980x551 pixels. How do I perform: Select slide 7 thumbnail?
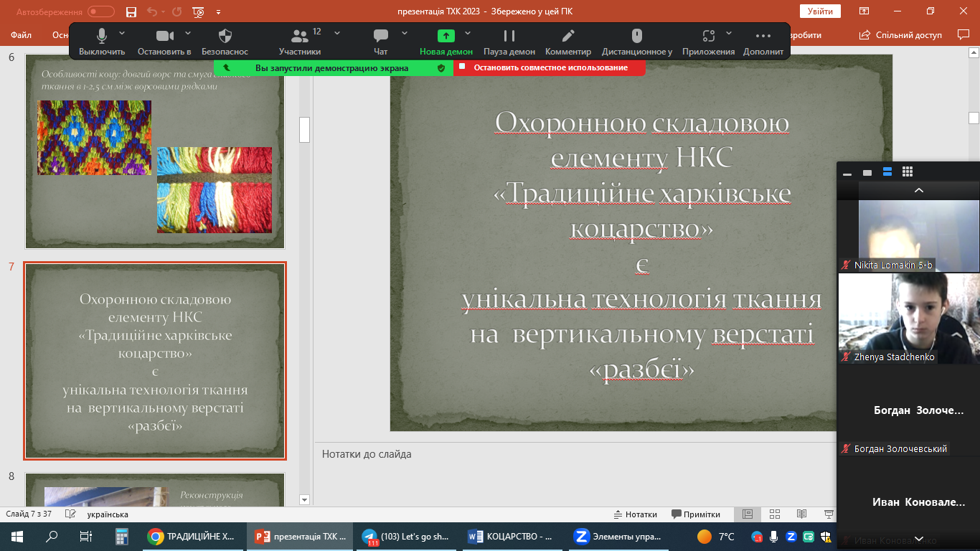pyautogui.click(x=155, y=360)
